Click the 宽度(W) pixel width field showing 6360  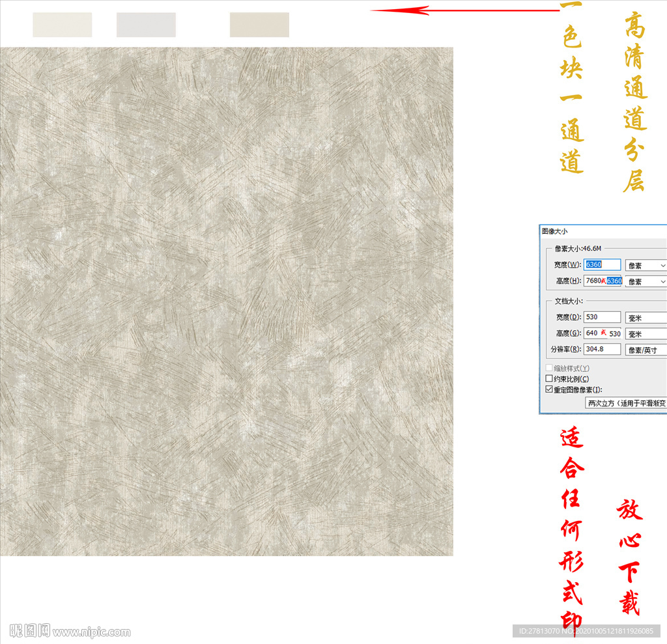point(602,264)
